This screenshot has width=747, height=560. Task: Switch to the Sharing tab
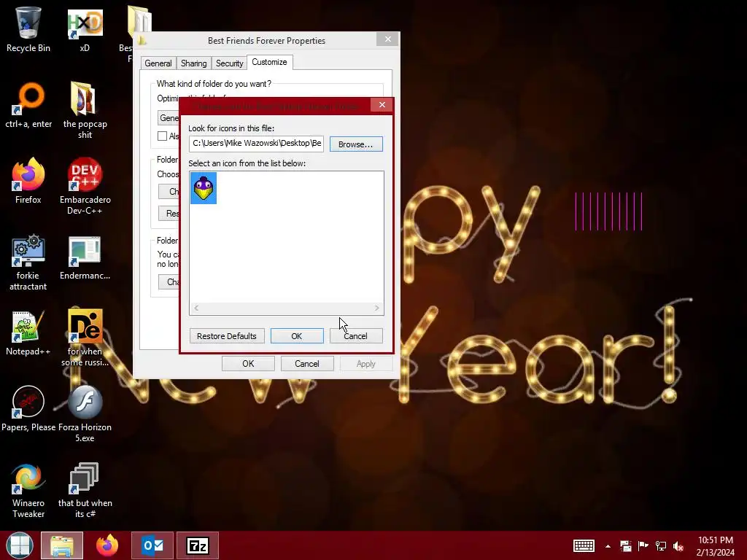pos(194,63)
